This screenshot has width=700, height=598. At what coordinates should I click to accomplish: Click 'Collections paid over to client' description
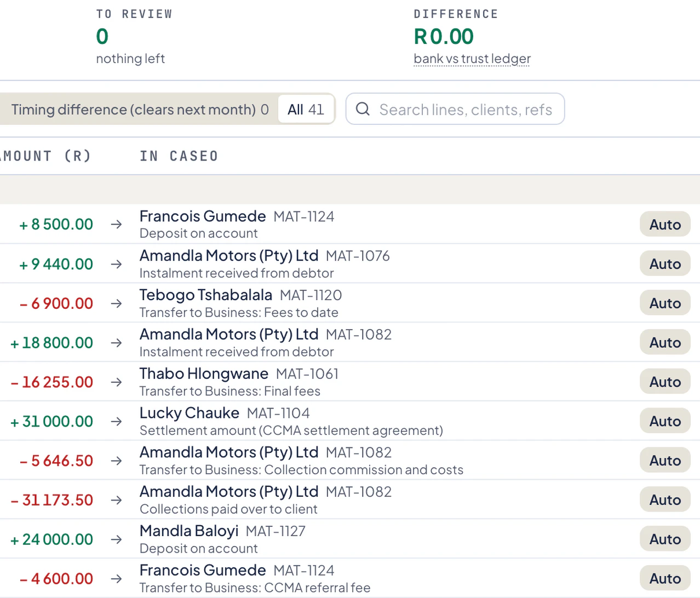point(228,509)
